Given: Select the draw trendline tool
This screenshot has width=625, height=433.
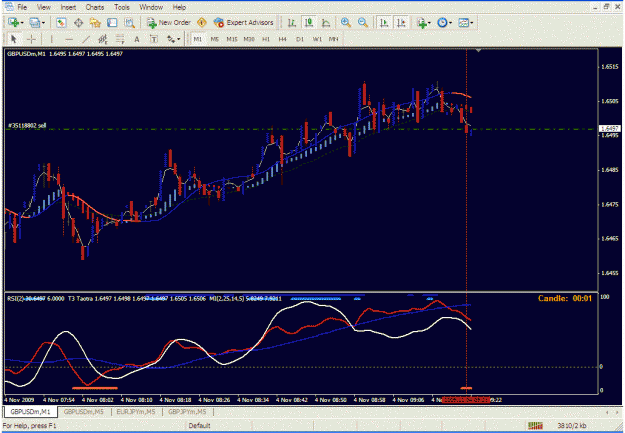Looking at the screenshot, I should tap(86, 39).
